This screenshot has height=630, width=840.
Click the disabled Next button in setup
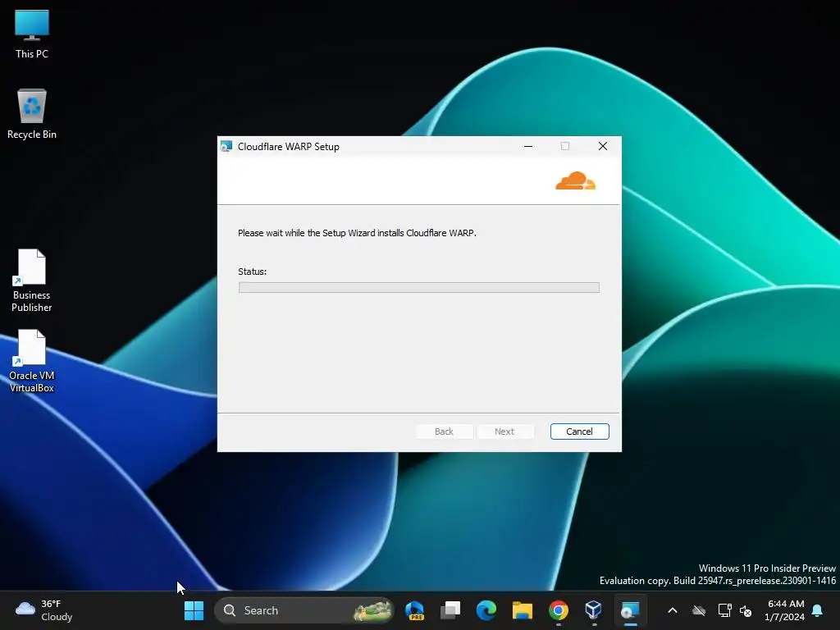[x=504, y=431]
